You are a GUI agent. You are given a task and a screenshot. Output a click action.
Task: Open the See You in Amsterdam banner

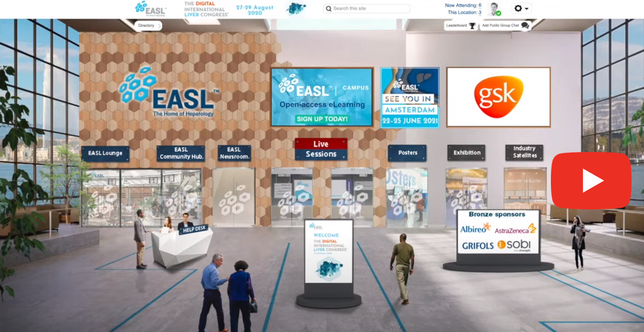410,97
